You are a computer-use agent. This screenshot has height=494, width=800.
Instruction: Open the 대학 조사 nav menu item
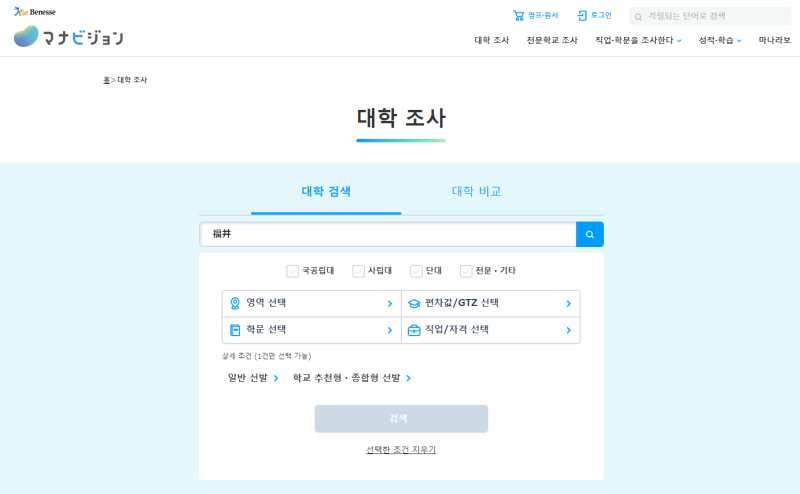pyautogui.click(x=491, y=40)
